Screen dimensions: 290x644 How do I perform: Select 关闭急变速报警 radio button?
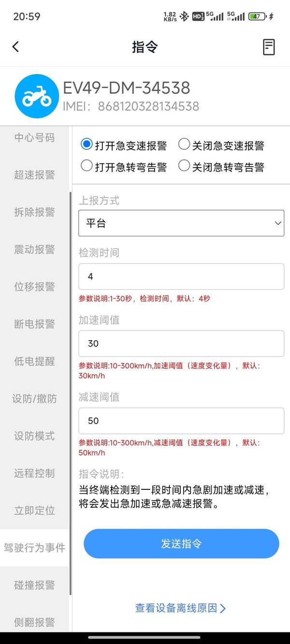(x=184, y=144)
